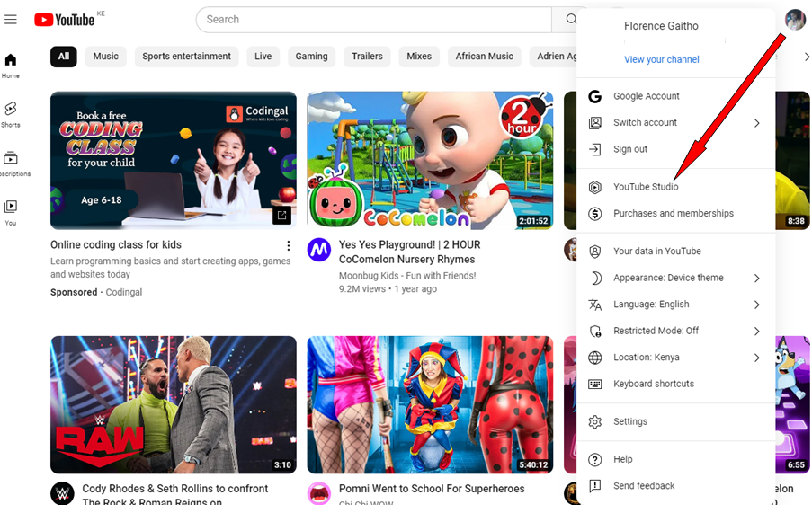Click the Settings gear icon
The height and width of the screenshot is (513, 812).
595,422
